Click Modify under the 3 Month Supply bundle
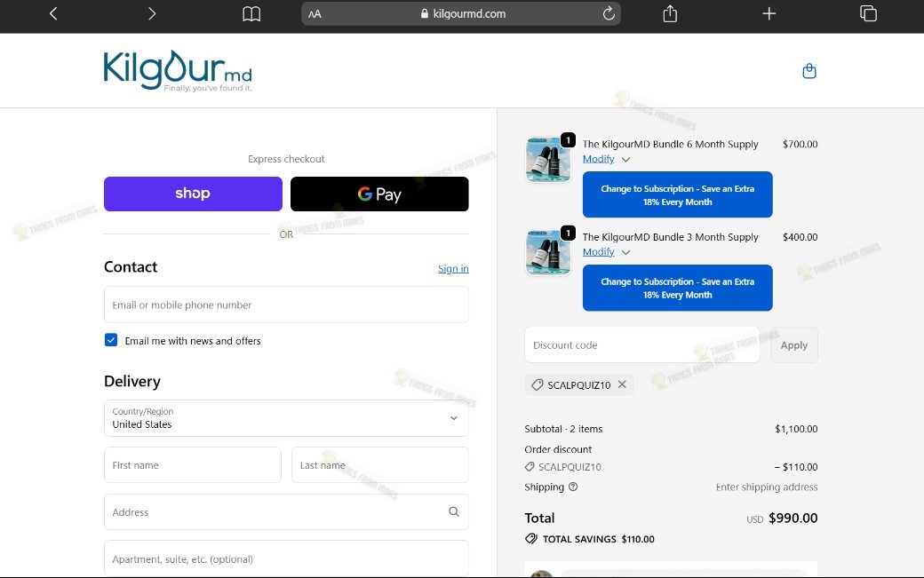Image resolution: width=924 pixels, height=578 pixels. point(598,252)
